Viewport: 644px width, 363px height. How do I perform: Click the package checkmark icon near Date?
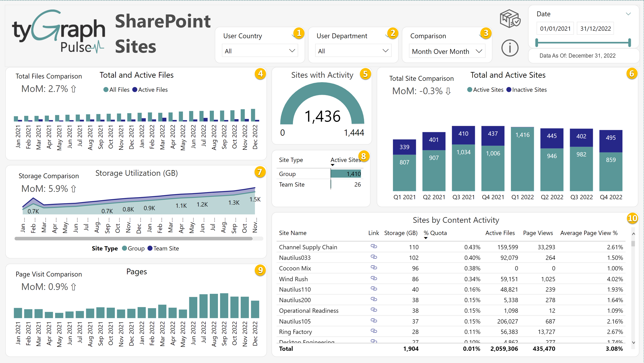510,19
